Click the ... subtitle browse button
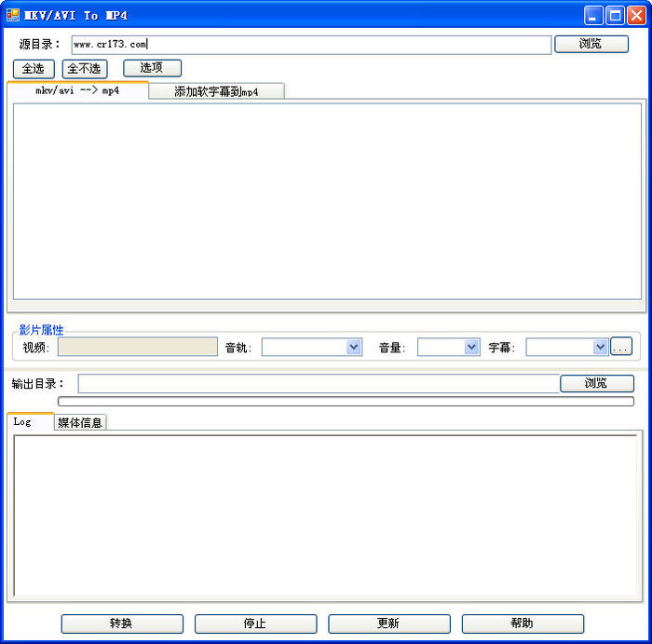 click(621, 346)
